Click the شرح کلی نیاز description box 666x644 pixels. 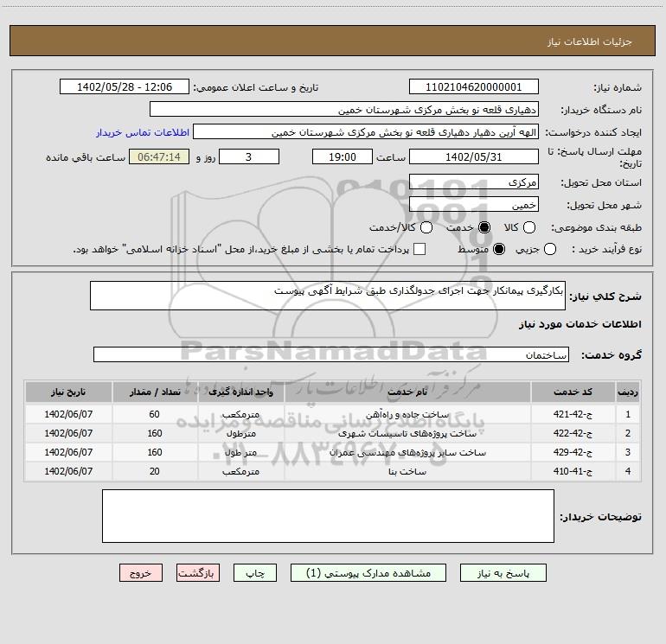(x=328, y=296)
